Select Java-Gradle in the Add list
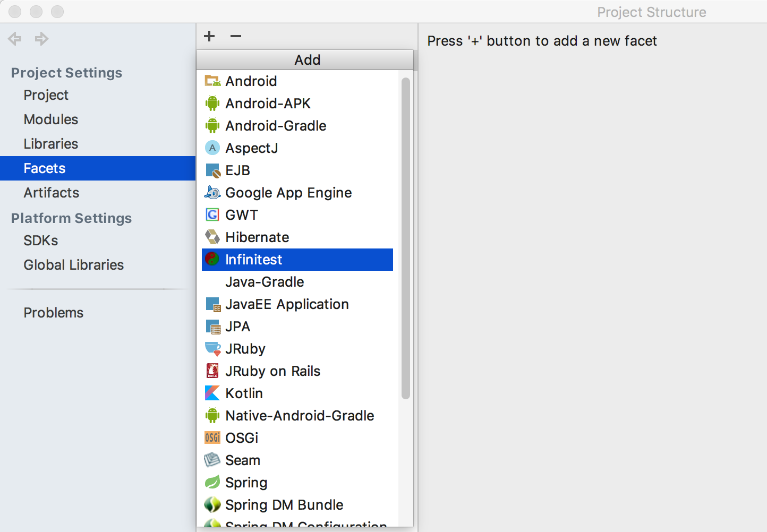 265,282
